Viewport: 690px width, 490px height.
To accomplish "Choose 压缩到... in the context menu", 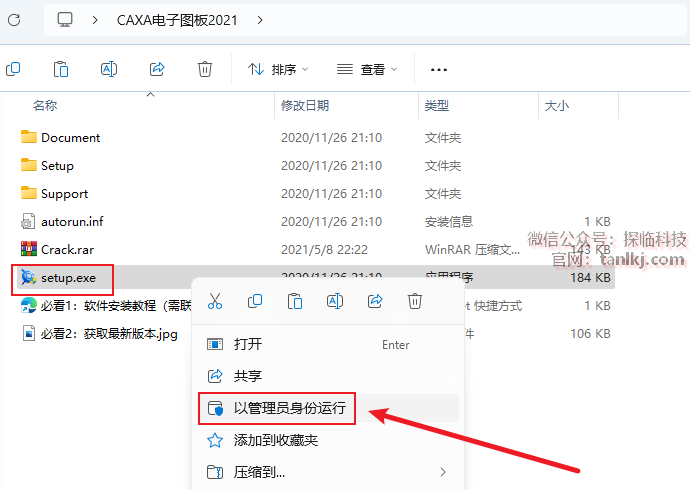I will [328, 472].
